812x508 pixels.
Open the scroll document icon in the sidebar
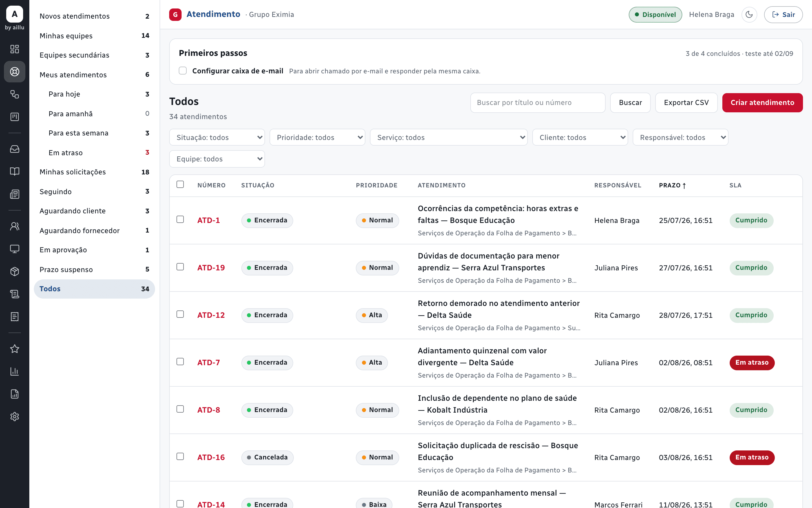(14, 294)
